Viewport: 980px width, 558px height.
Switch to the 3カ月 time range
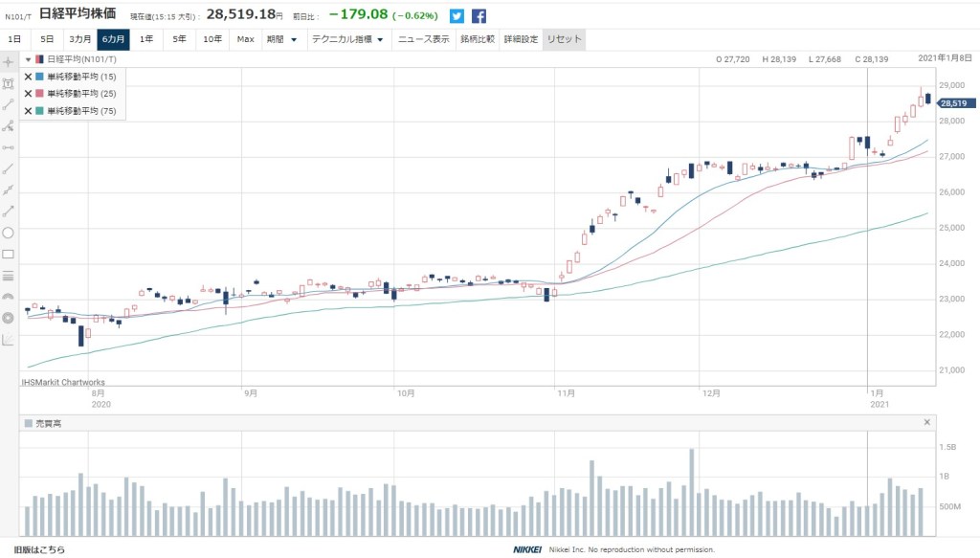(x=79, y=40)
